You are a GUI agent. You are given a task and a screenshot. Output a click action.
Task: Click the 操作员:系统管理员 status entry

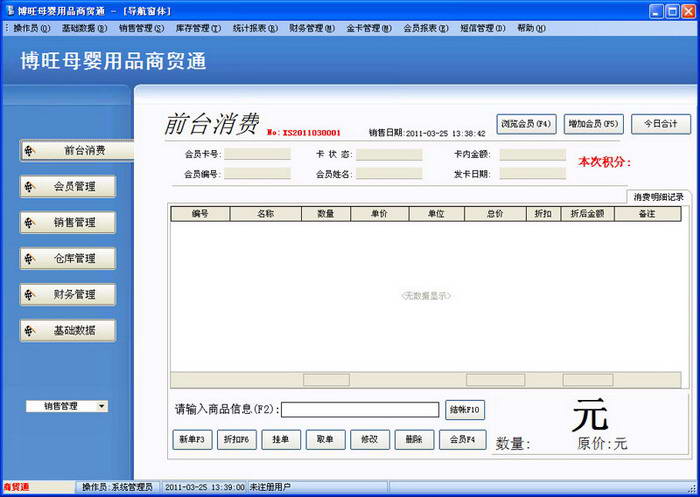coord(117,487)
